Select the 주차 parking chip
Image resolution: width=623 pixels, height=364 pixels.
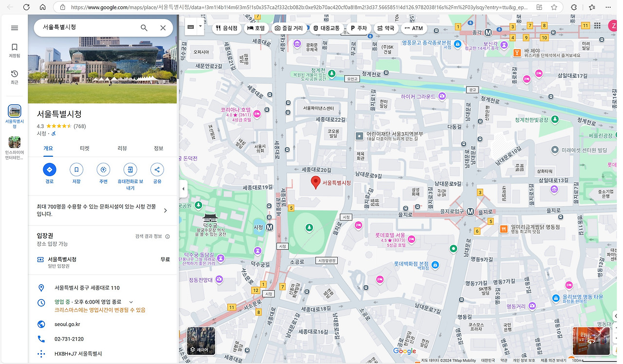pos(359,28)
